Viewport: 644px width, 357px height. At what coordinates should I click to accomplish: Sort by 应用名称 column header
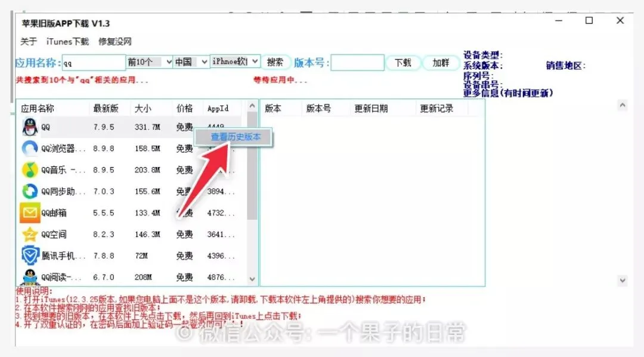click(38, 109)
